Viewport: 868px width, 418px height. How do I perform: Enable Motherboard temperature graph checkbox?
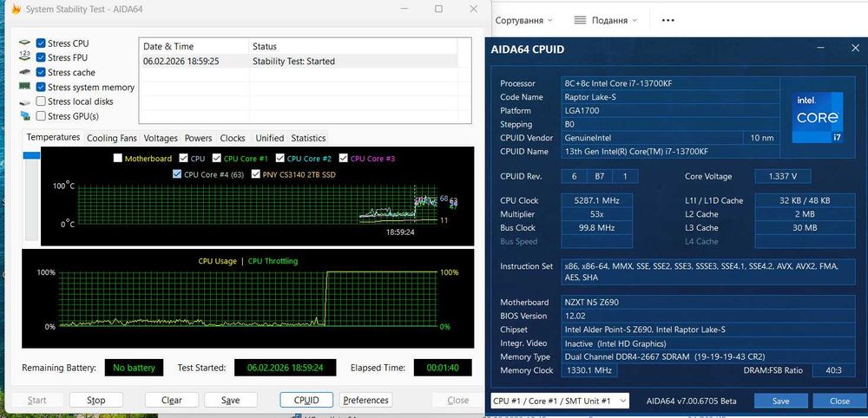click(117, 158)
